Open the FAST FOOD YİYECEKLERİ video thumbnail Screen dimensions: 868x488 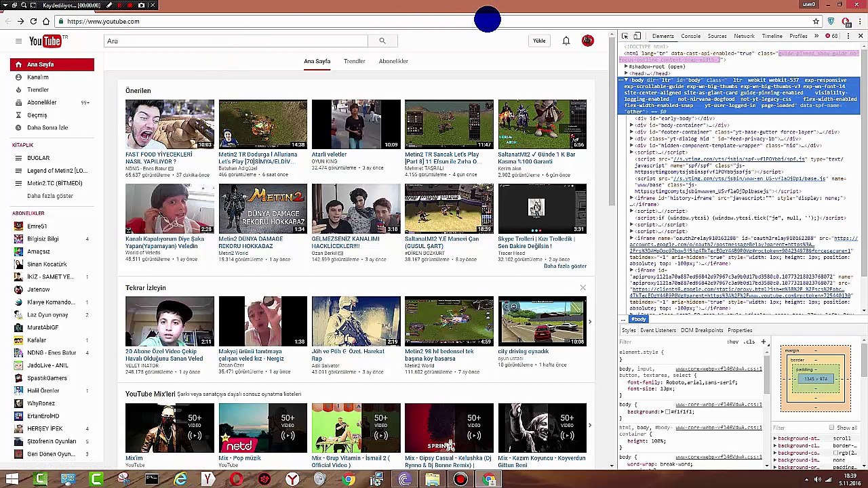pos(170,124)
